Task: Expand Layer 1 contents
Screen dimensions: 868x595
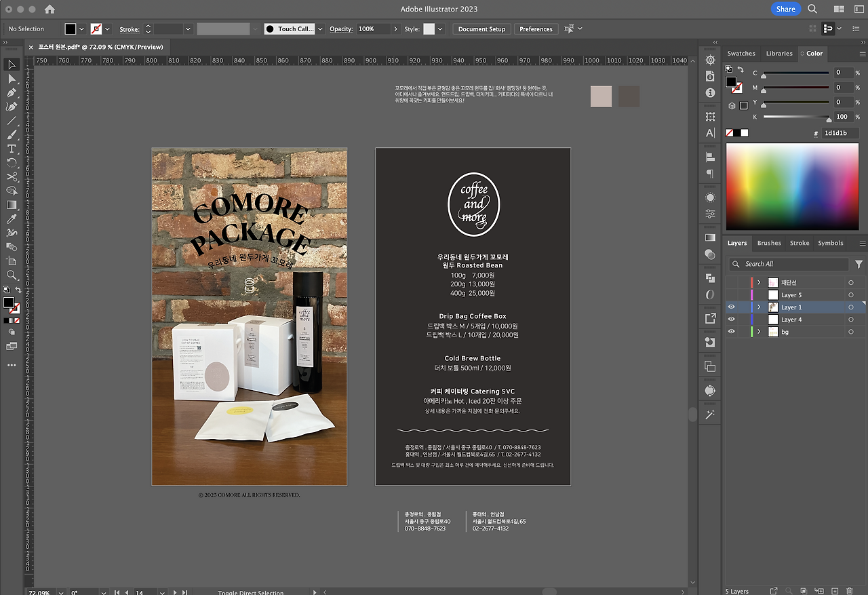Action: pos(759,307)
